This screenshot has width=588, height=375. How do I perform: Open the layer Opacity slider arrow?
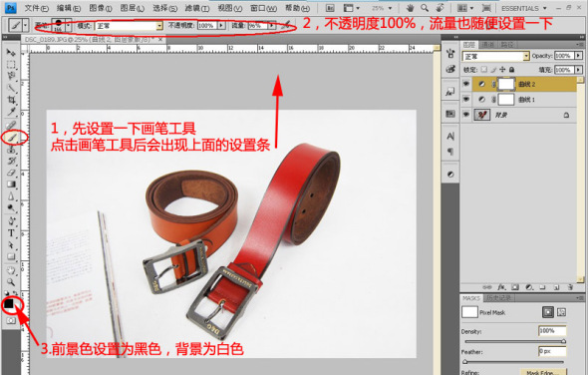pos(578,56)
